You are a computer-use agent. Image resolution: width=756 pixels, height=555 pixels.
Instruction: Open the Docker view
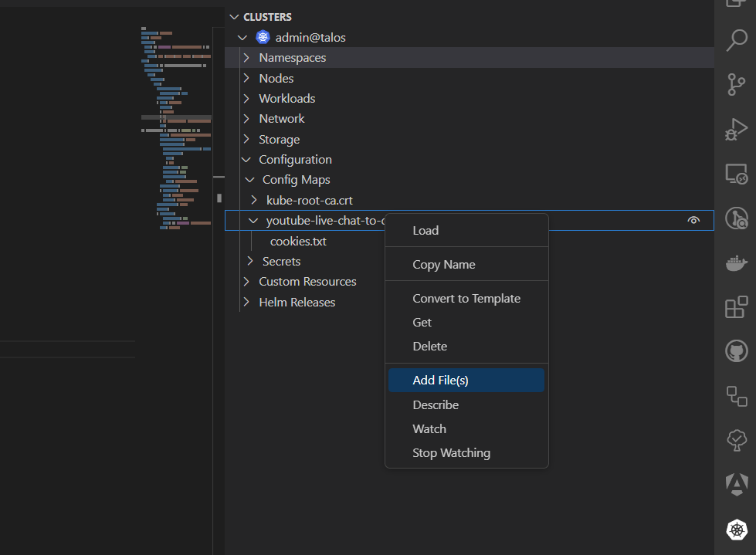click(x=736, y=263)
